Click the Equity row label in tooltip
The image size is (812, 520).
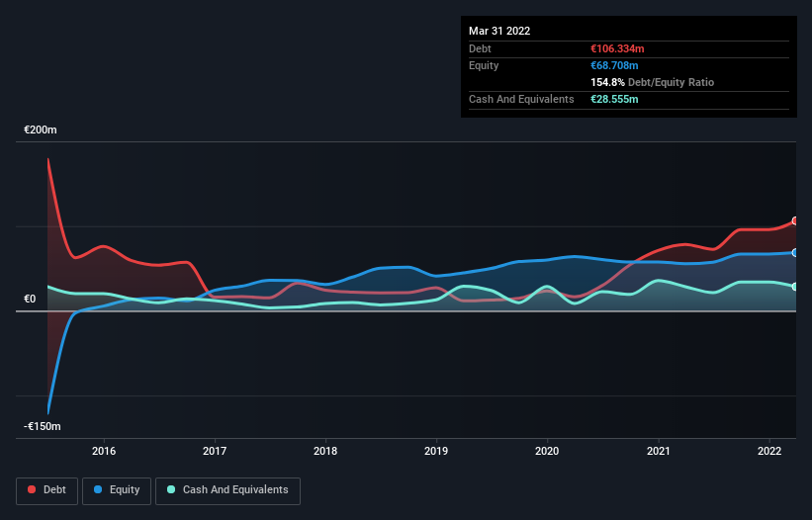click(484, 65)
